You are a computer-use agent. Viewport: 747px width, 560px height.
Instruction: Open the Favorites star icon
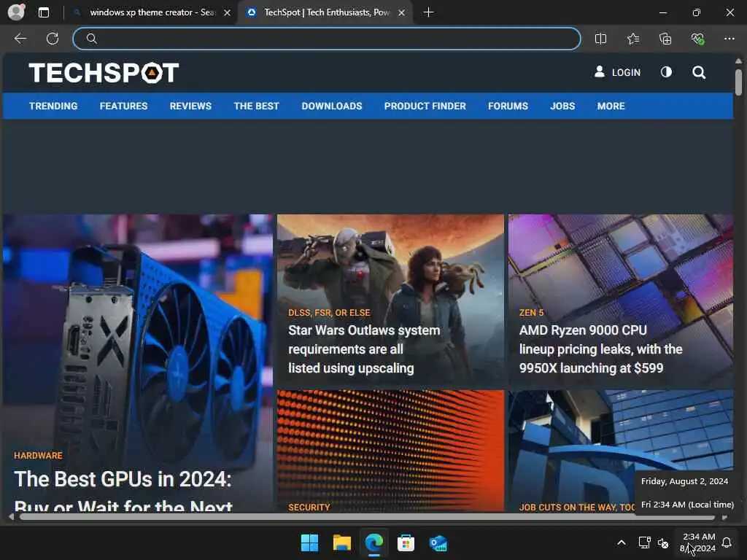click(x=633, y=39)
